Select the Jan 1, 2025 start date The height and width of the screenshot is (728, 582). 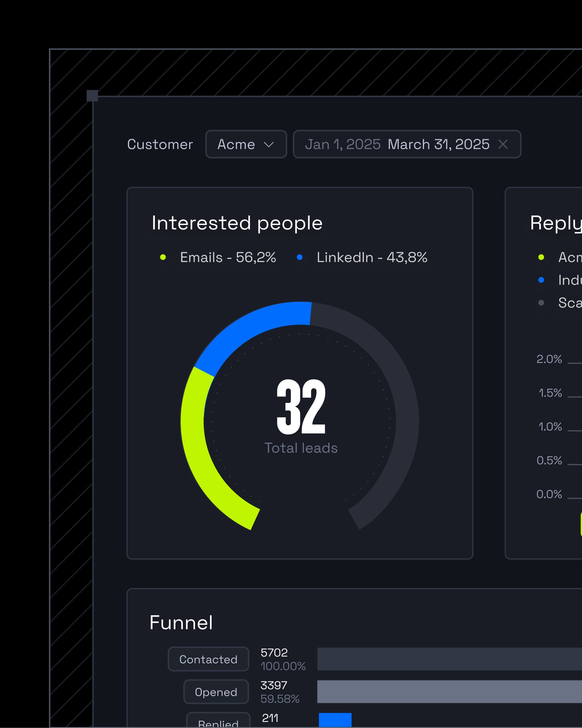343,144
